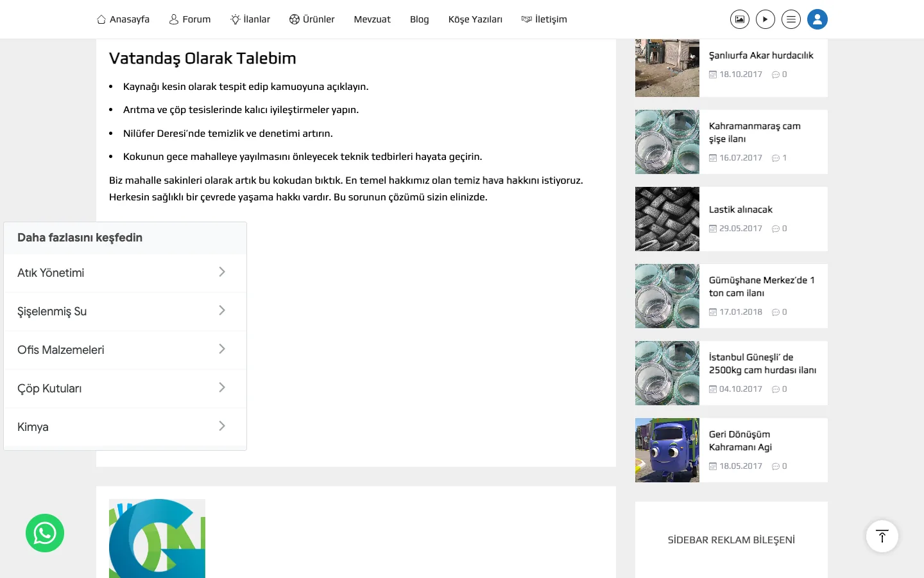Expand Çöp Kutuları chevron
The width and height of the screenshot is (924, 578).
[222, 388]
